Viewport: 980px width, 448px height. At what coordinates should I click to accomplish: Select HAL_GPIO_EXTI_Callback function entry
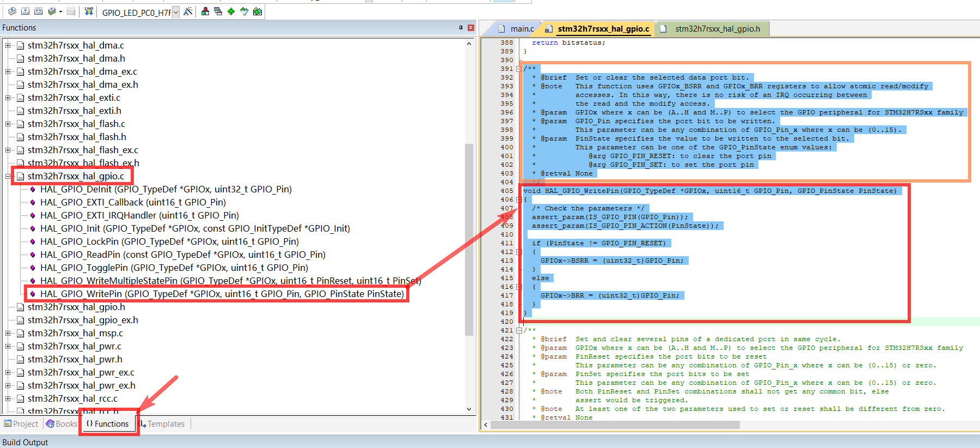point(133,202)
